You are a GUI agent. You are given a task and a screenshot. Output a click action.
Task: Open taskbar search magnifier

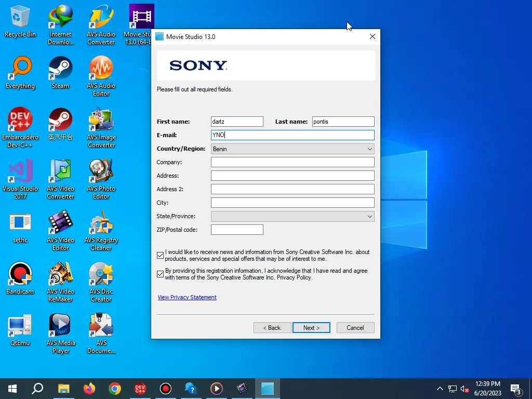[37, 389]
